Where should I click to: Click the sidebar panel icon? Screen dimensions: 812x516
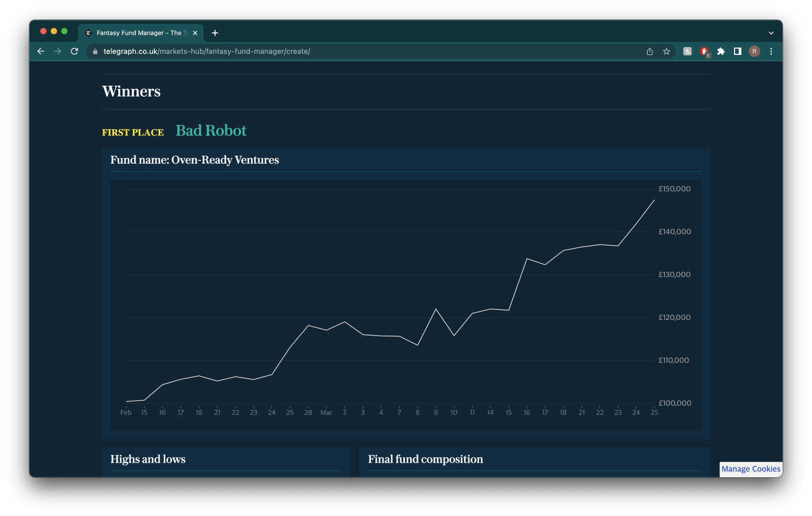tap(738, 51)
